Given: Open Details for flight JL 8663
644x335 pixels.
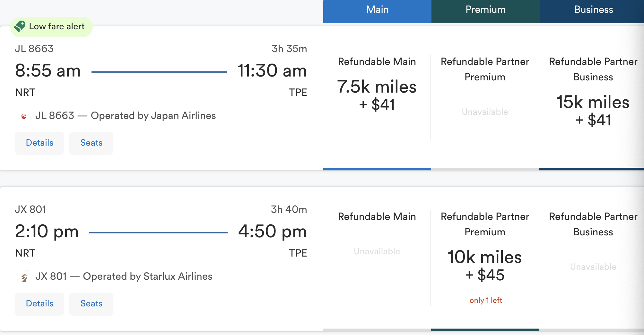Looking at the screenshot, I should 39,143.
